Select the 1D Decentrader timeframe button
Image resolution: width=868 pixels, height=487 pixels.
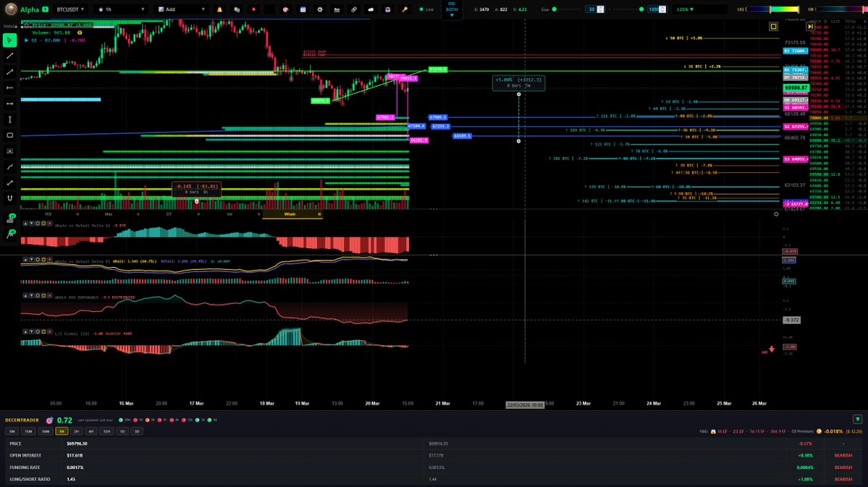point(122,431)
